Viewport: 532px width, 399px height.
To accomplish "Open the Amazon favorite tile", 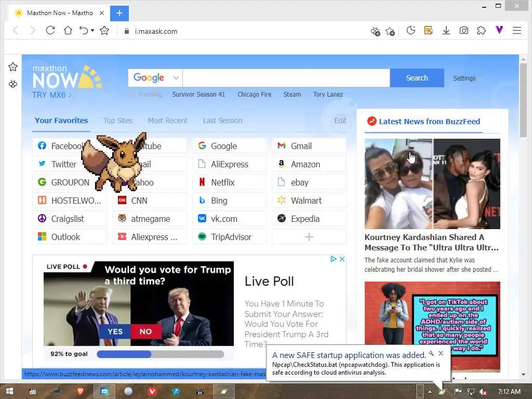I will [309, 164].
